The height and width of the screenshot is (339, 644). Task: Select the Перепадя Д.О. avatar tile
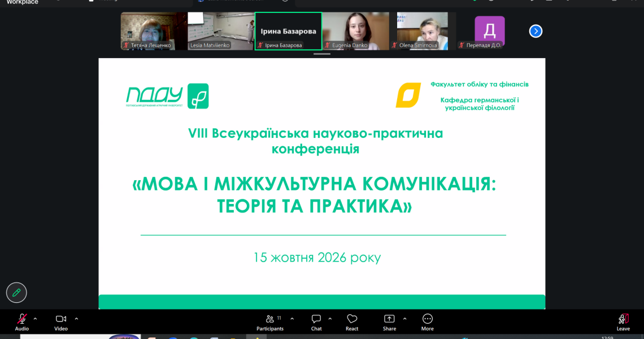[x=490, y=31]
